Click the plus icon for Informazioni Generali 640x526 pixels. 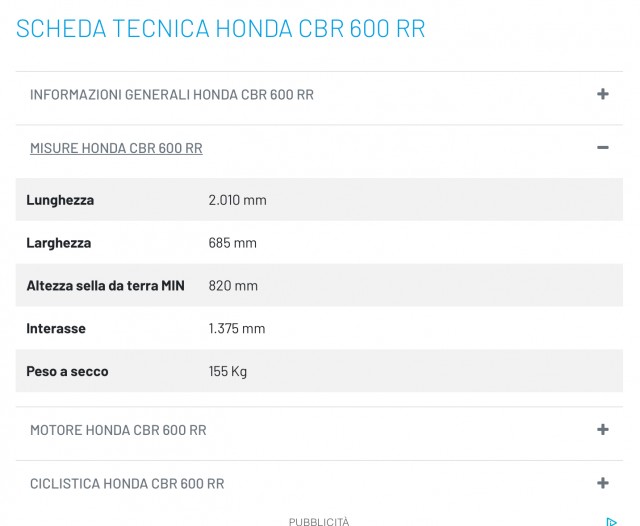coord(602,94)
